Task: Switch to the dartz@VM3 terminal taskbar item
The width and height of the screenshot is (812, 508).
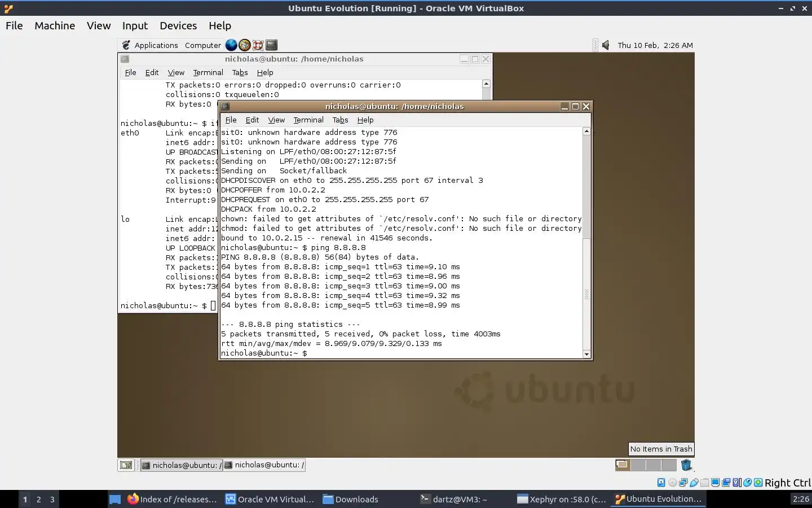Action: (x=453, y=499)
